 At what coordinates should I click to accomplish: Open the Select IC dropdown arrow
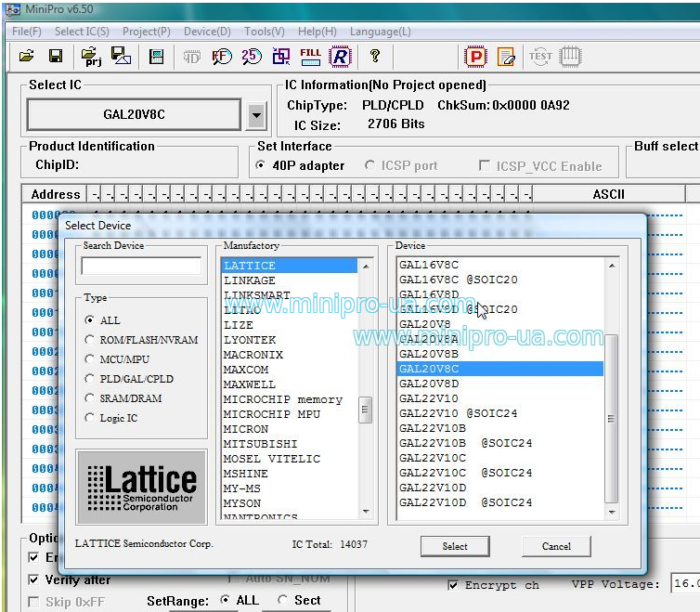click(256, 115)
